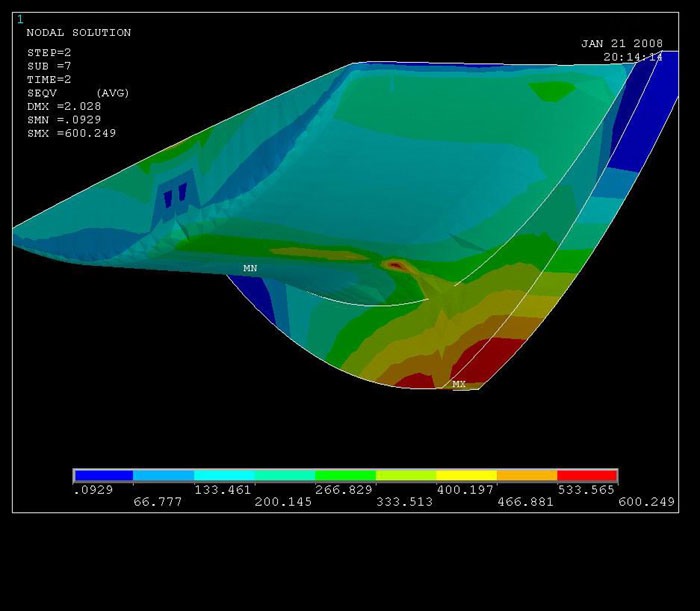Image resolution: width=700 pixels, height=611 pixels.
Task: Click the window number '1' label
Action: 20,19
